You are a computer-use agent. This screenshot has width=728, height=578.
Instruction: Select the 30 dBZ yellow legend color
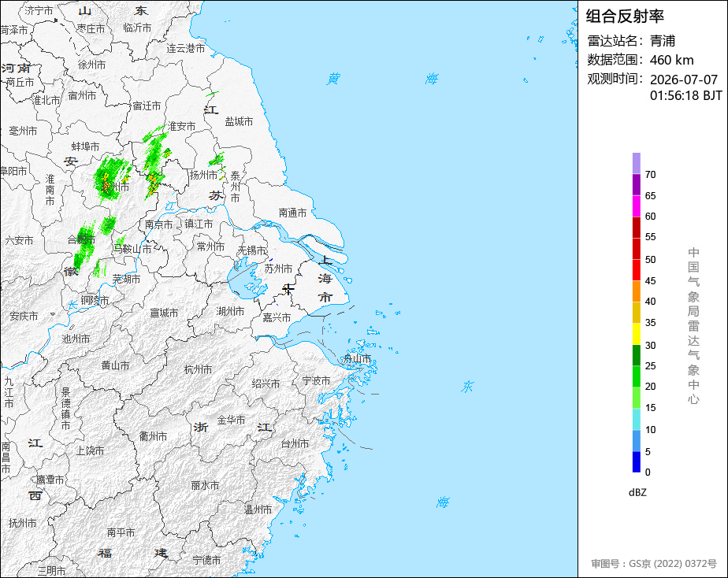tap(636, 334)
